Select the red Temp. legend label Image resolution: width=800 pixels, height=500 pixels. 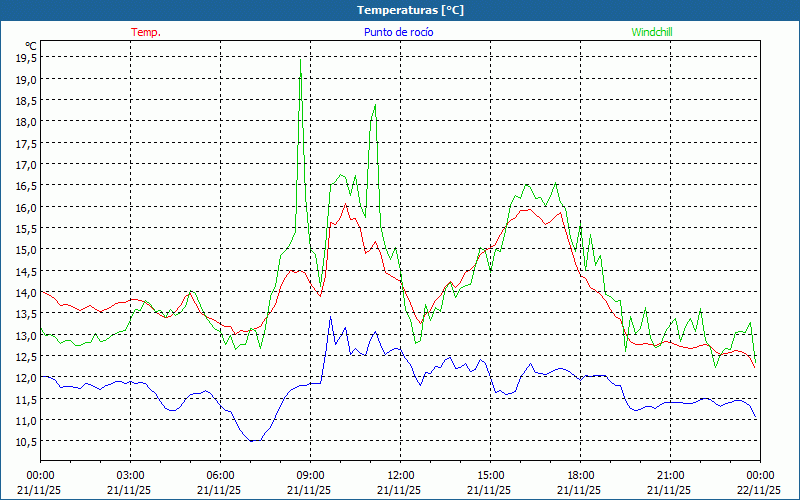146,32
